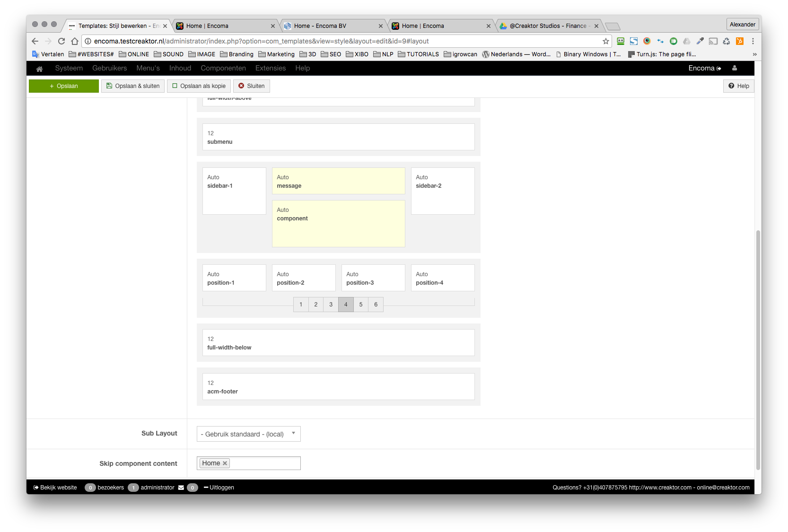Close the Home - Encoma BV tab
This screenshot has width=788, height=532.
(x=381, y=26)
